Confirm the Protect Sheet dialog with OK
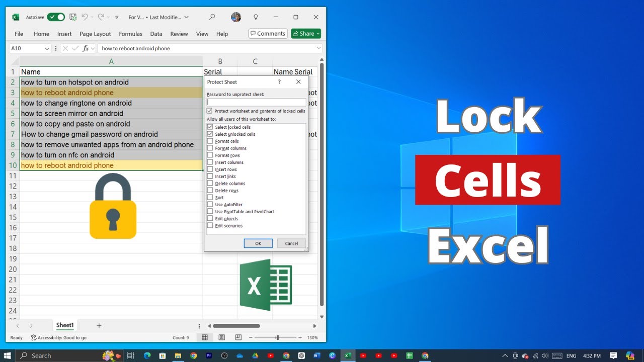Viewport: 644px width, 362px height. pos(258,243)
